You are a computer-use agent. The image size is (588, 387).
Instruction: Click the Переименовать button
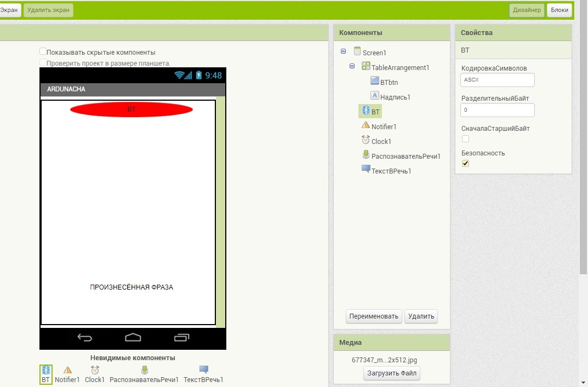(x=374, y=316)
